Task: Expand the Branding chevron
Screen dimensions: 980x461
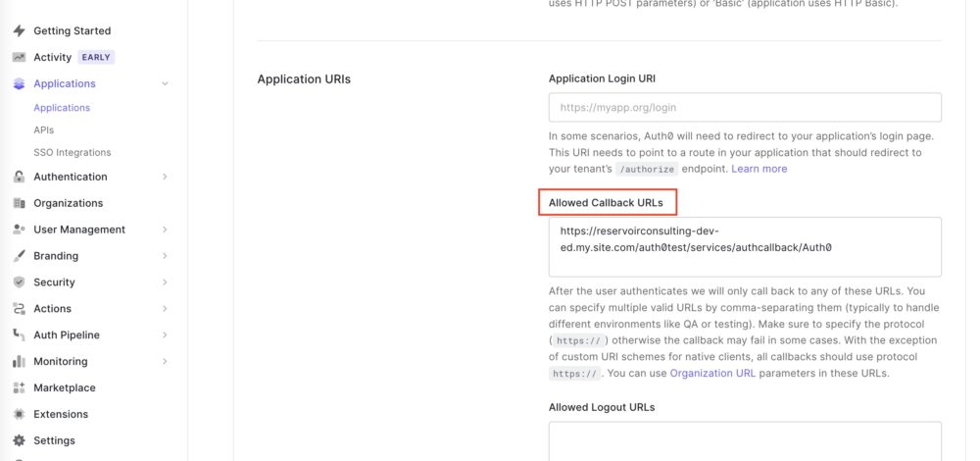Action: point(165,256)
